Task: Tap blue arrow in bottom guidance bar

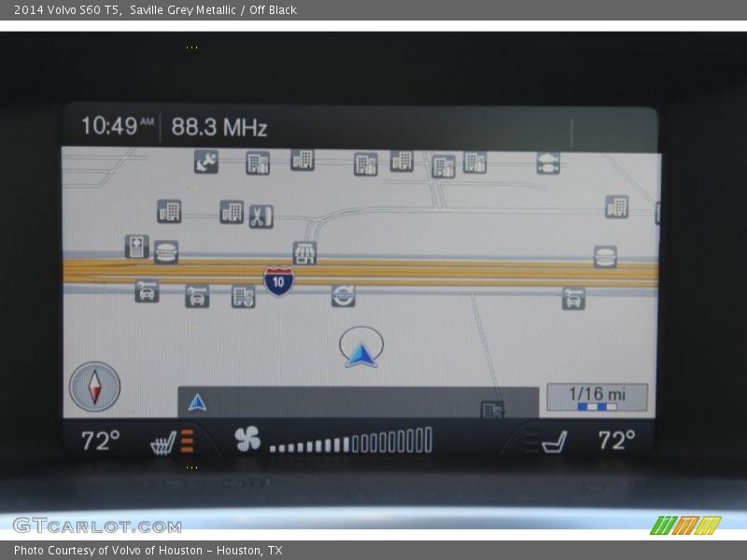Action: (x=197, y=402)
